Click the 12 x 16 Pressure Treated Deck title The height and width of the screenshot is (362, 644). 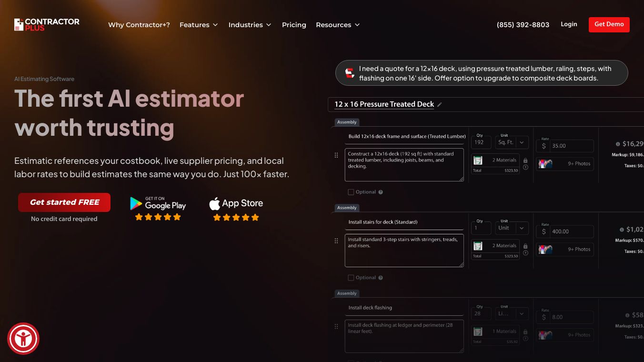384,104
